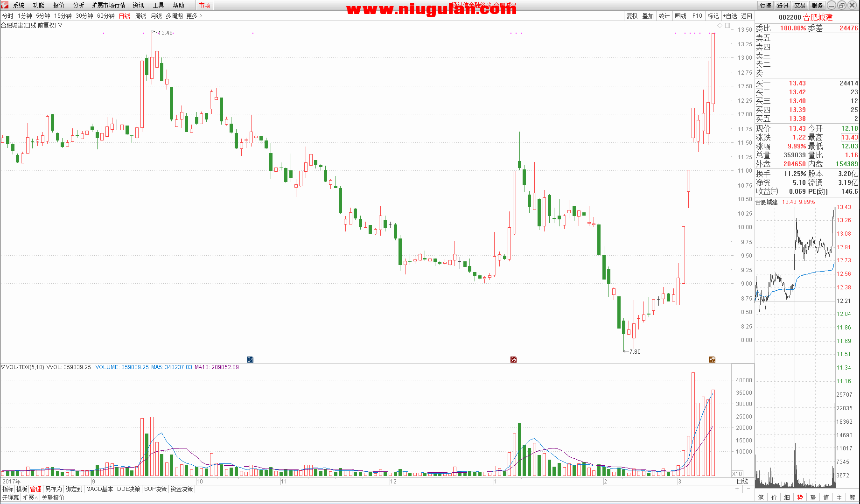This screenshot has width=860, height=504.
Task: Select the 细 detail icon
Action: [787, 497]
